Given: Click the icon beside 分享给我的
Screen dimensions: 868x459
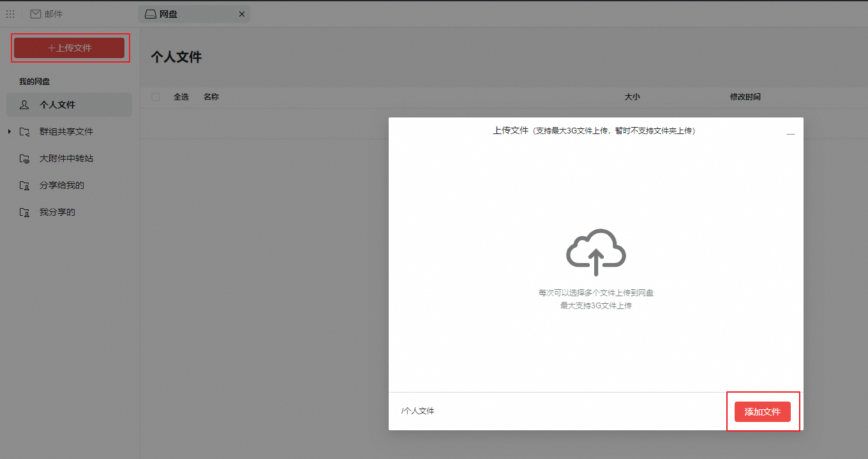Looking at the screenshot, I should point(24,185).
